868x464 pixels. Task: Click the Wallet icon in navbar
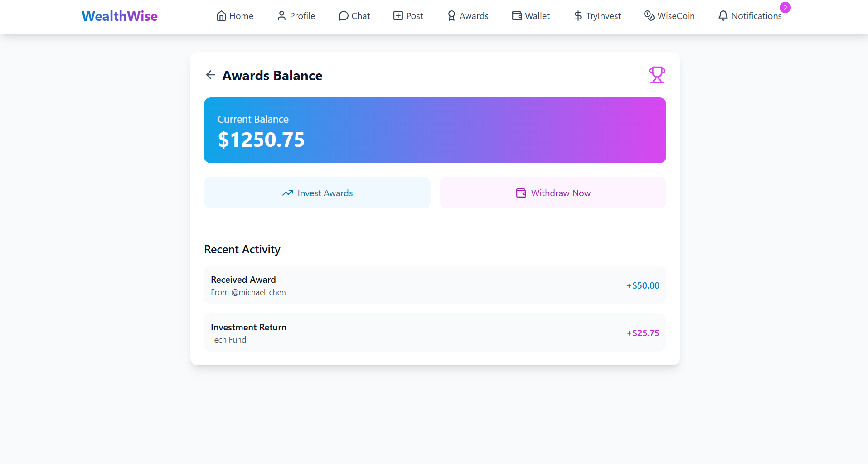(517, 16)
